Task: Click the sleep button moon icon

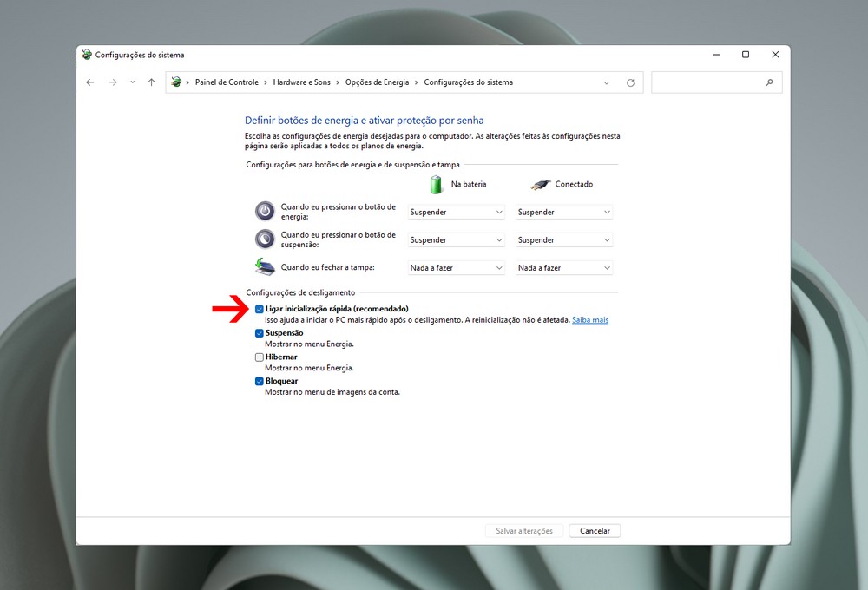Action: (x=265, y=239)
